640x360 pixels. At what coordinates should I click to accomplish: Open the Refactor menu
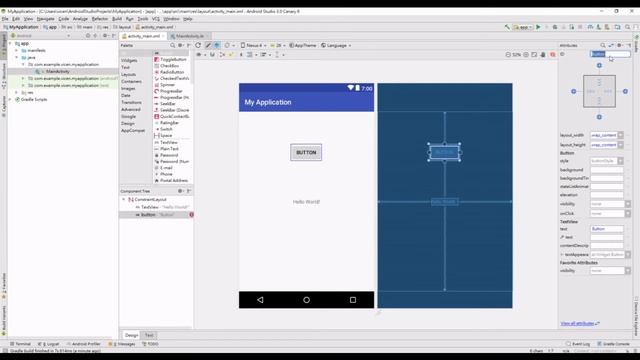pos(100,19)
